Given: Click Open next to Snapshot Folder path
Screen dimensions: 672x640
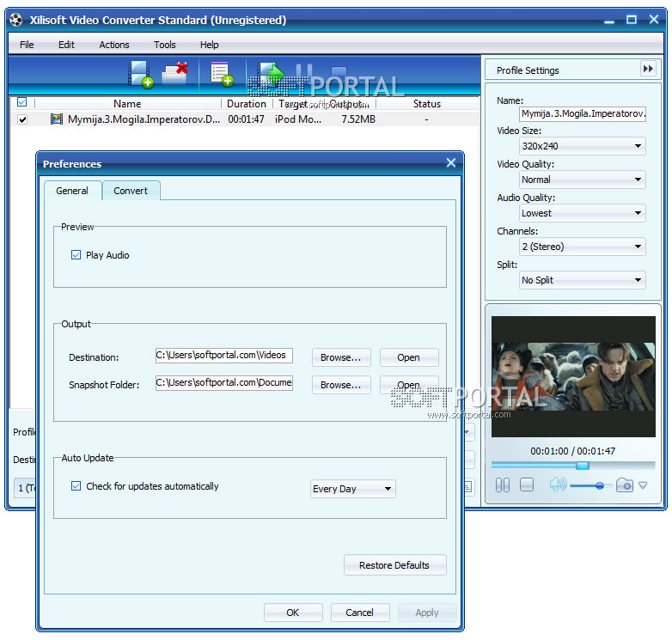Looking at the screenshot, I should pyautogui.click(x=409, y=385).
